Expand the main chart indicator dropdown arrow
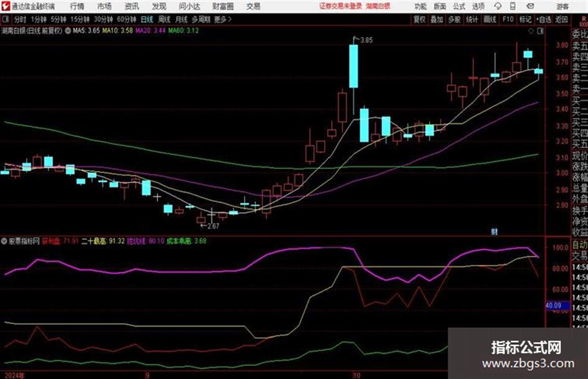 coord(68,30)
